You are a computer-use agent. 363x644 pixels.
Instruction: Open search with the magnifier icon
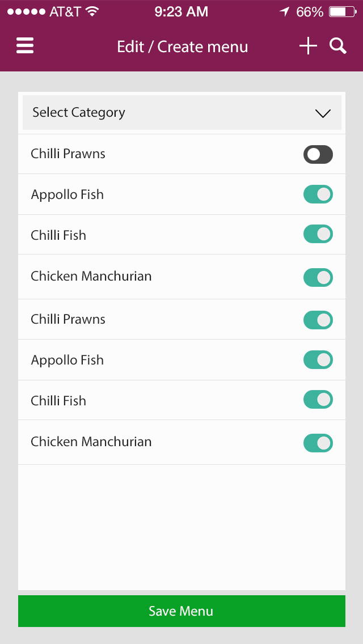338,46
